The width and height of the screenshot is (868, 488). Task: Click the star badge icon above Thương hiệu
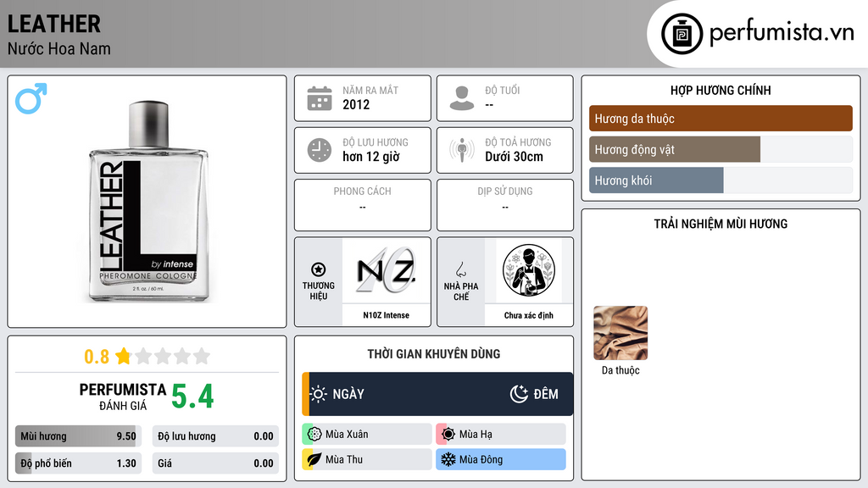pos(319,269)
